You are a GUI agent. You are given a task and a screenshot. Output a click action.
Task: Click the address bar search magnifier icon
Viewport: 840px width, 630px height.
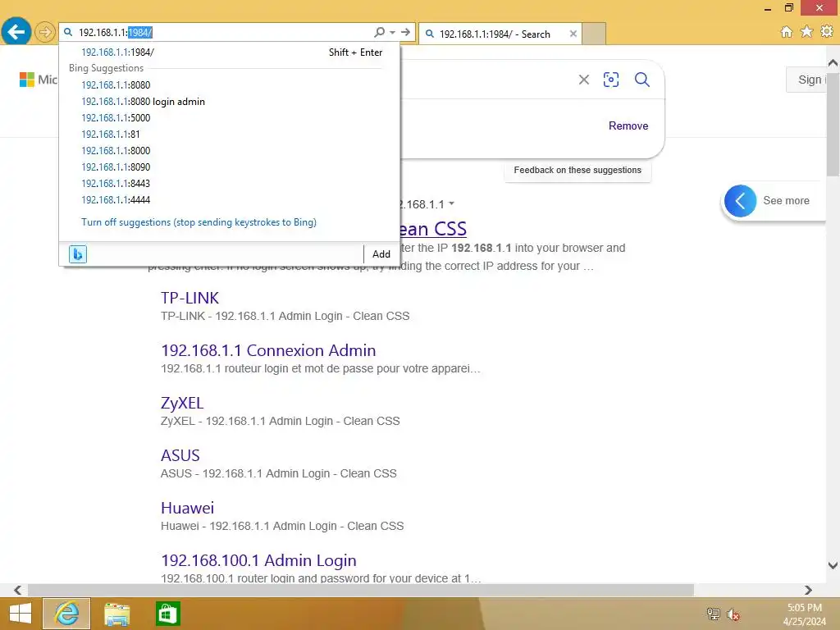[x=379, y=32]
